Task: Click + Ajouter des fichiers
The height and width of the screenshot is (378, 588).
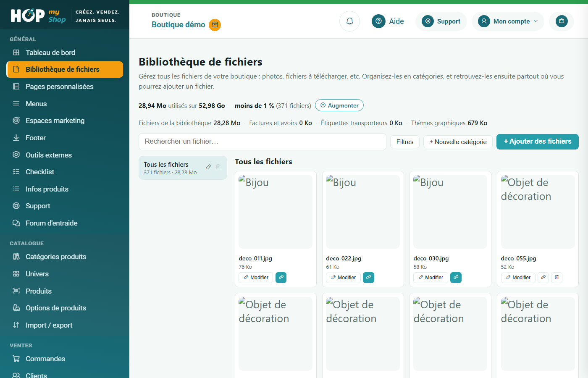Action: click(x=538, y=142)
